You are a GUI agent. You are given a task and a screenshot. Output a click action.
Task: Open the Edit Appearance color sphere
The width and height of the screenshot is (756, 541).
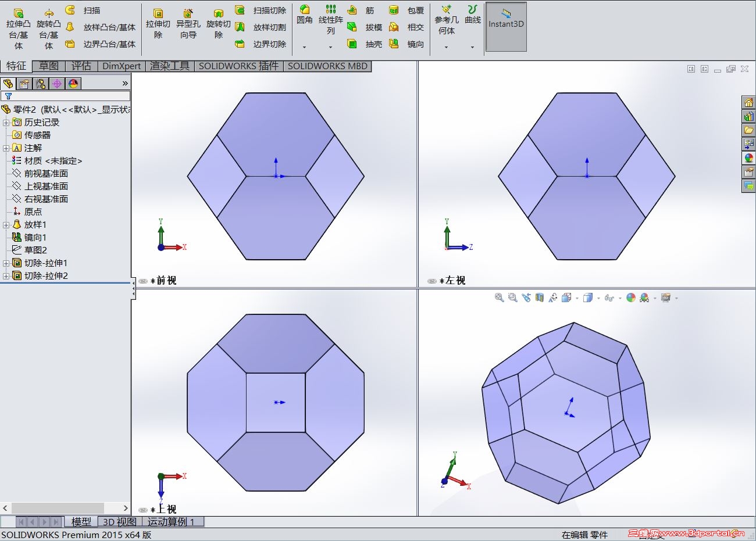pos(630,298)
